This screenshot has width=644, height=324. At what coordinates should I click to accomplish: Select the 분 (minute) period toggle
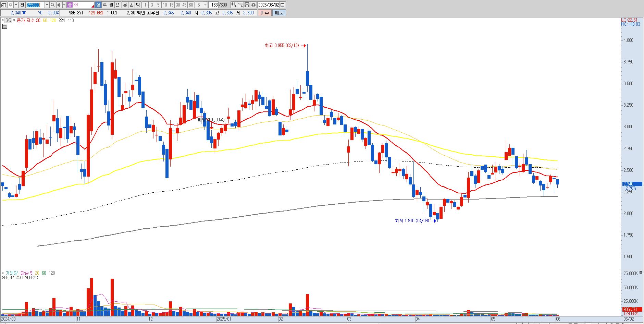[x=125, y=5]
